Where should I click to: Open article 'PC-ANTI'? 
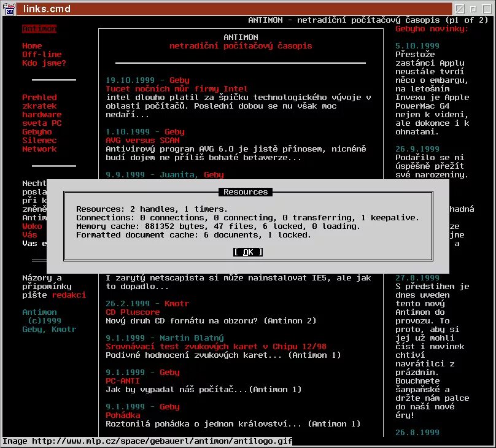[x=123, y=381]
